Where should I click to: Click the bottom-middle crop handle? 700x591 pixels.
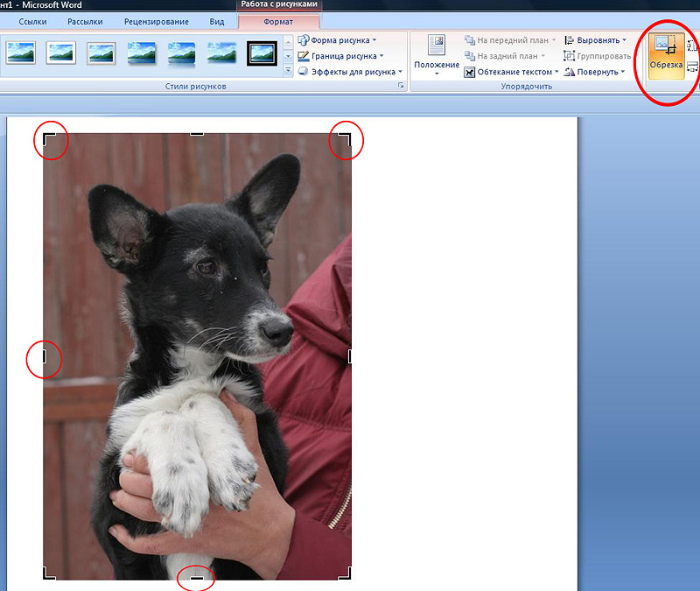coord(197,578)
